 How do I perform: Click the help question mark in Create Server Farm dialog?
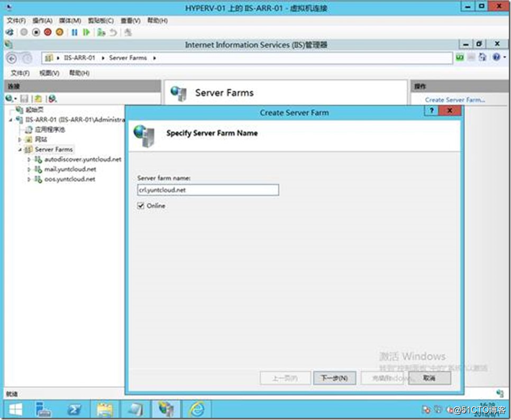[432, 111]
